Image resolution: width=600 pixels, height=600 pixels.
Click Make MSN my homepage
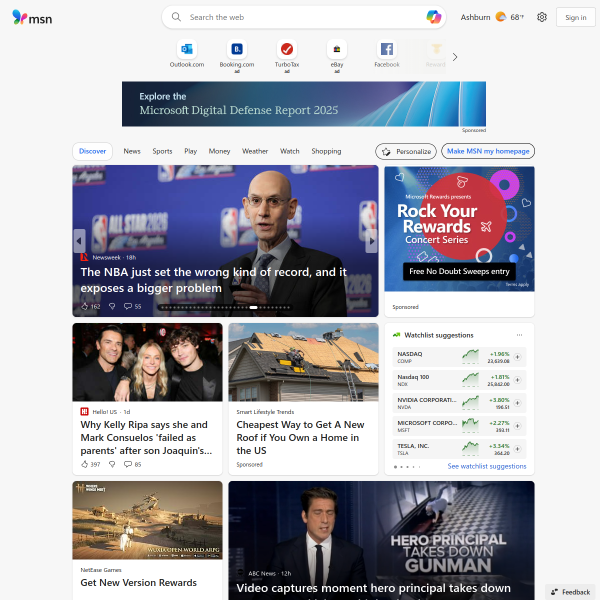pyautogui.click(x=488, y=151)
